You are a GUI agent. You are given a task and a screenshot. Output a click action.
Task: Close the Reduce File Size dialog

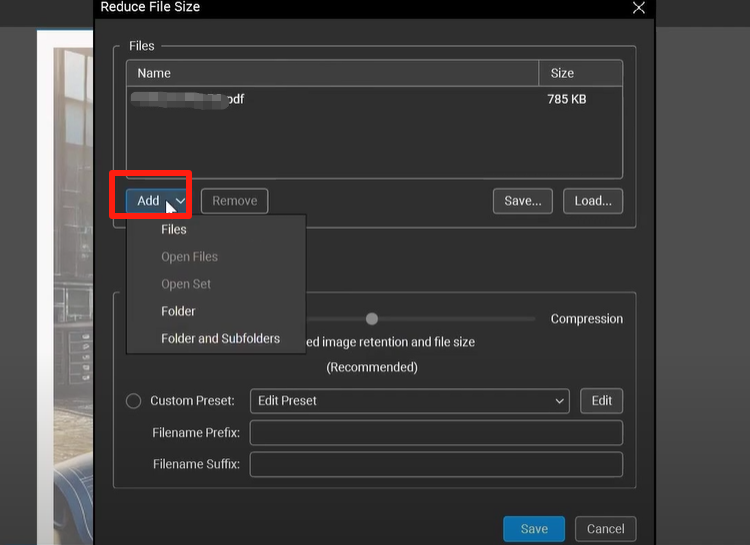pos(639,8)
